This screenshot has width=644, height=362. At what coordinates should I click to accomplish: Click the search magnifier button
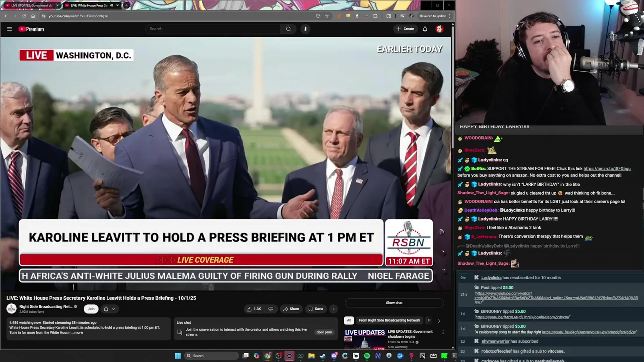pos(288,29)
